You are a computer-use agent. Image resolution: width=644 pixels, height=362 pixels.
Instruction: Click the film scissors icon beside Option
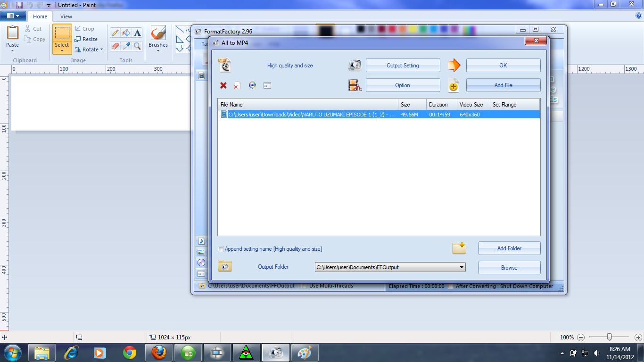coord(355,85)
